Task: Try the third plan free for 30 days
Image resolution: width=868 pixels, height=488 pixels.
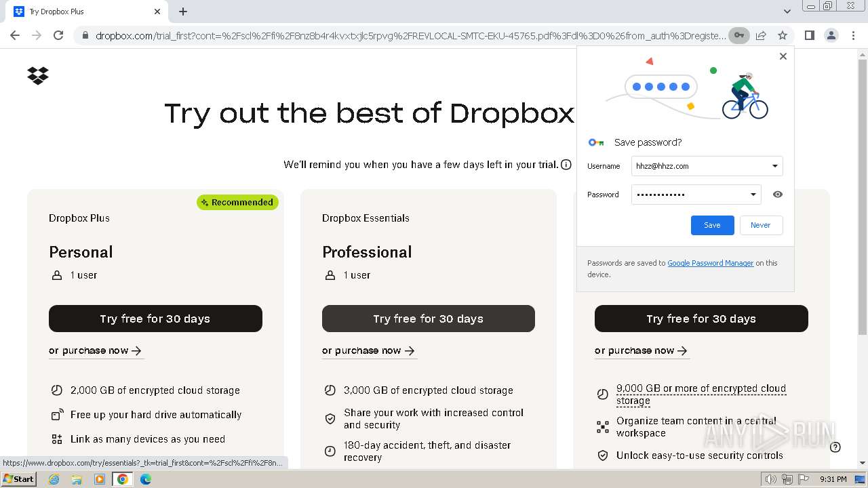Action: pos(701,319)
